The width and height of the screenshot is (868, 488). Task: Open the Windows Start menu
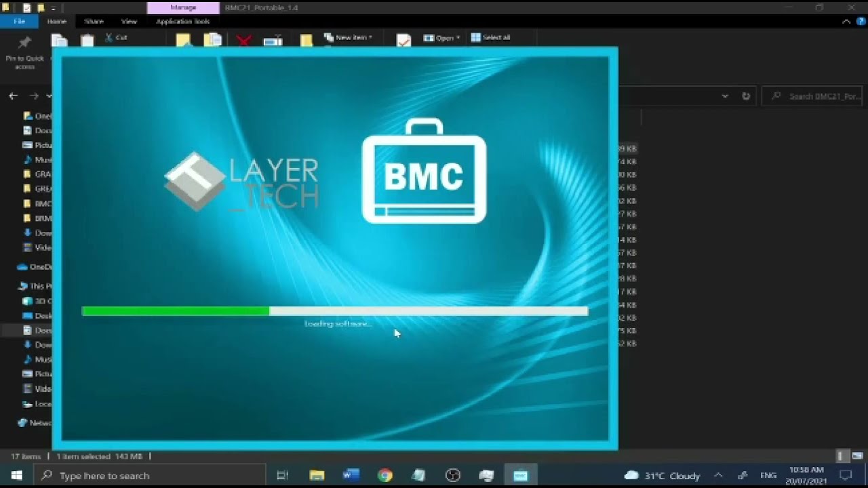tap(16, 476)
